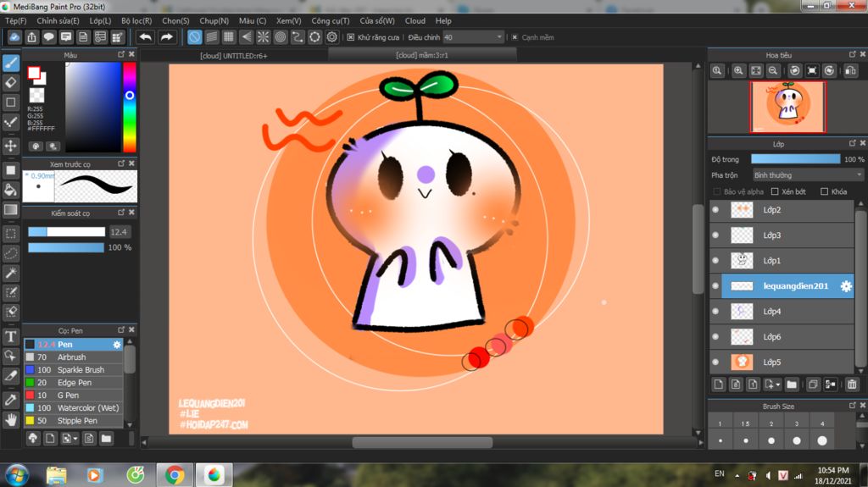This screenshot has width=868, height=487.
Task: Choose brush size 1.5 preset
Action: click(746, 433)
